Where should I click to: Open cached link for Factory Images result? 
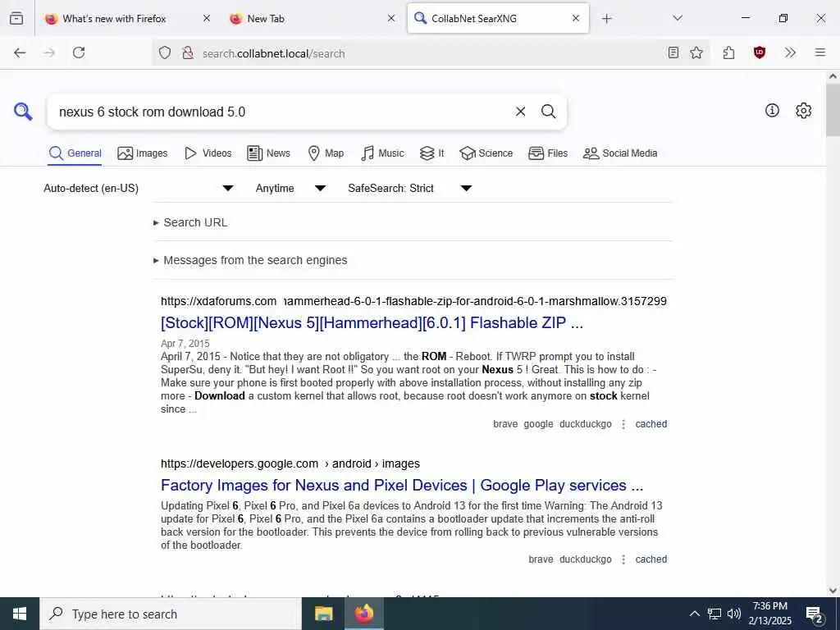click(x=651, y=559)
